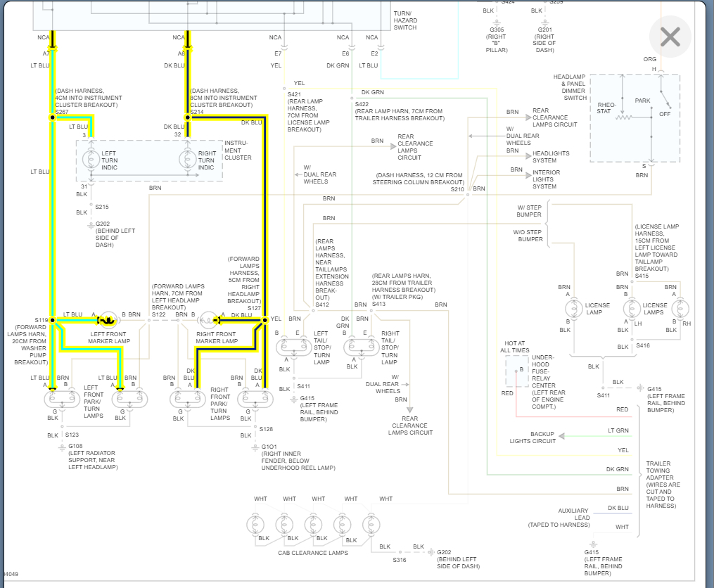Click the "LEFT FRONT MARKER LAMP" label

[x=109, y=338]
